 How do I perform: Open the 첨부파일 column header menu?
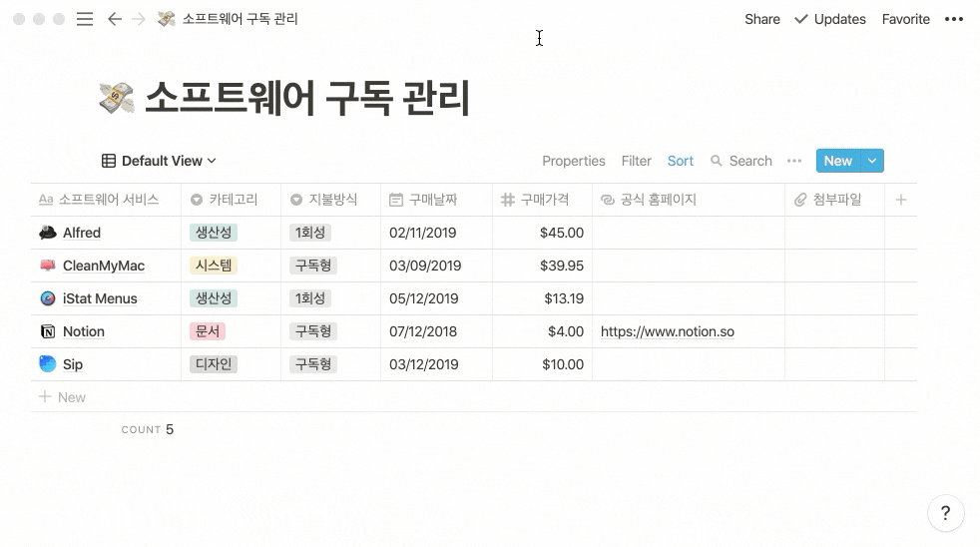(x=835, y=200)
